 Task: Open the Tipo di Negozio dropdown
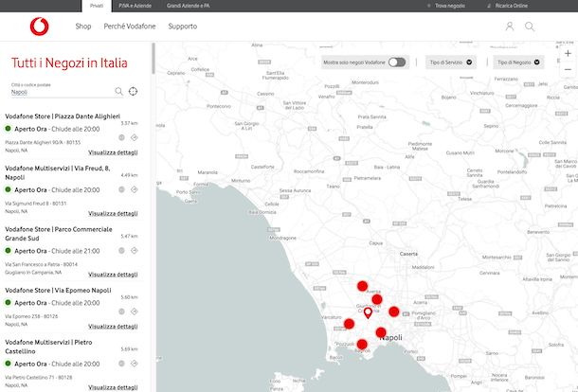pos(519,62)
